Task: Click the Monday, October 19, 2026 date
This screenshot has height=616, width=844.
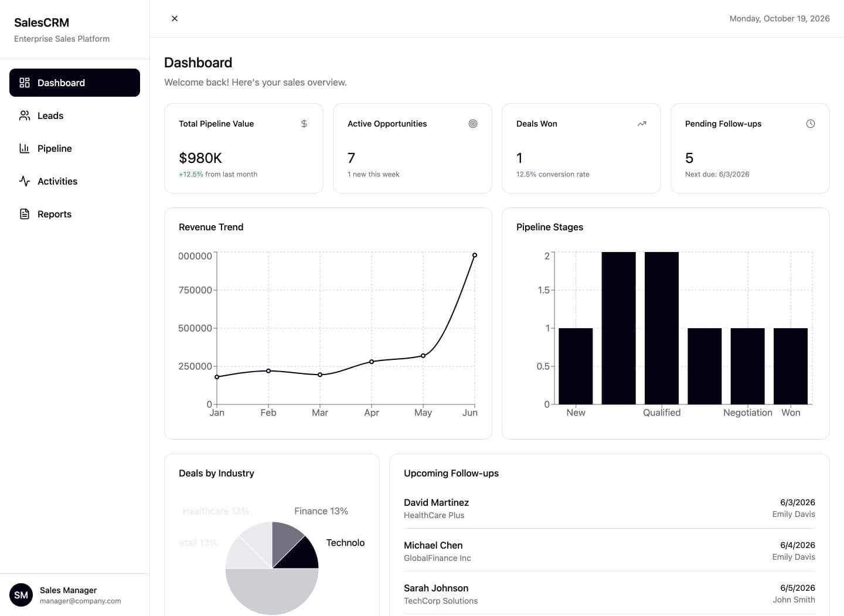Action: click(x=780, y=19)
